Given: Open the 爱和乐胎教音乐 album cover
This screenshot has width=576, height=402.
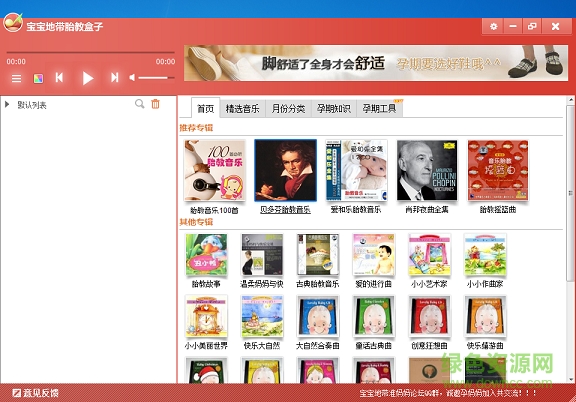Looking at the screenshot, I should coord(356,170).
